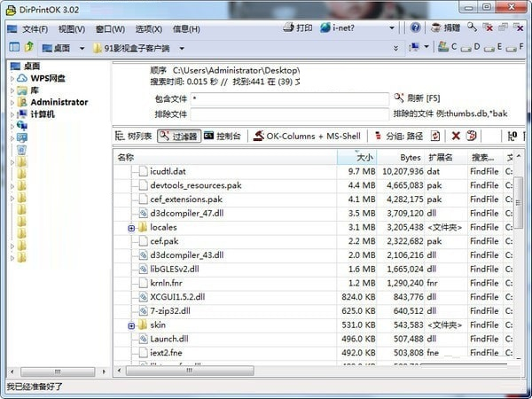Toggle the 过滤器 filter button

[x=178, y=136]
